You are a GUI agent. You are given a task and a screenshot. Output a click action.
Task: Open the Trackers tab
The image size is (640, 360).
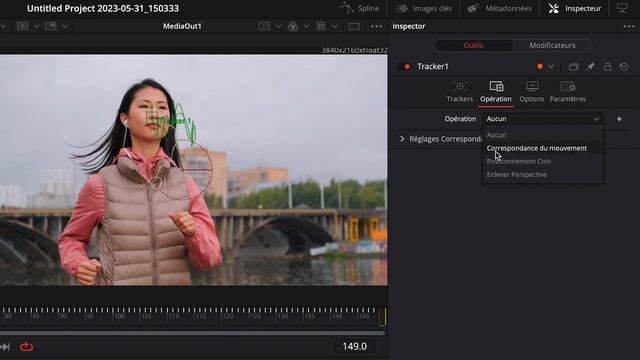pyautogui.click(x=460, y=92)
